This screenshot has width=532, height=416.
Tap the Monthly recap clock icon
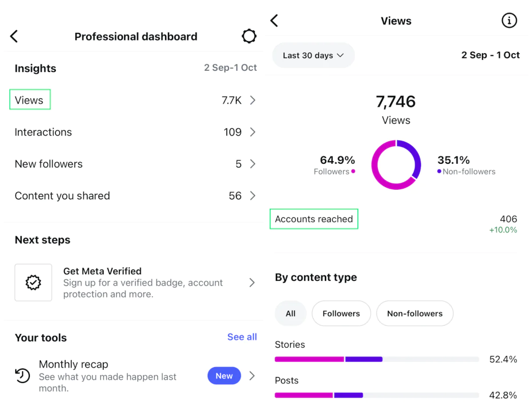click(x=22, y=375)
